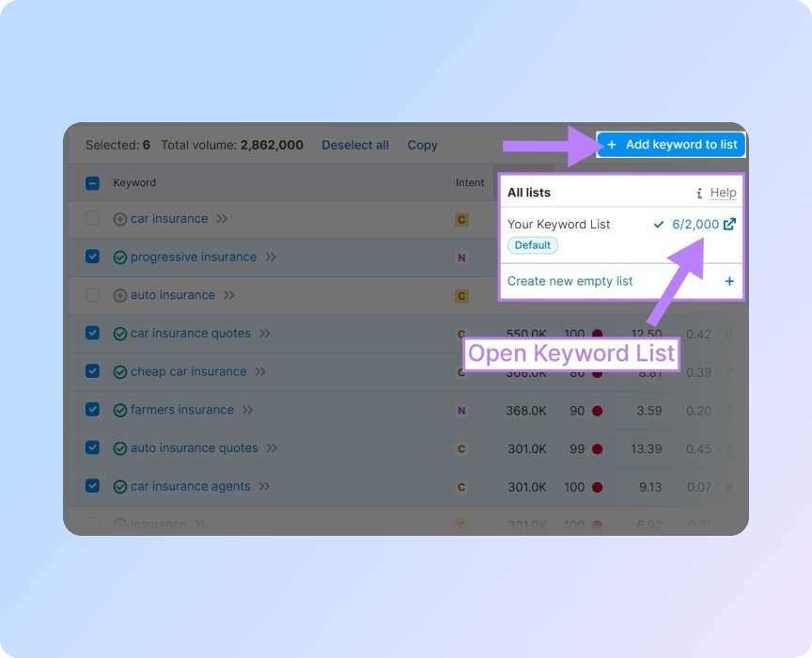Click the N intent badge on farmers insurance
The image size is (812, 658).
[x=461, y=410]
